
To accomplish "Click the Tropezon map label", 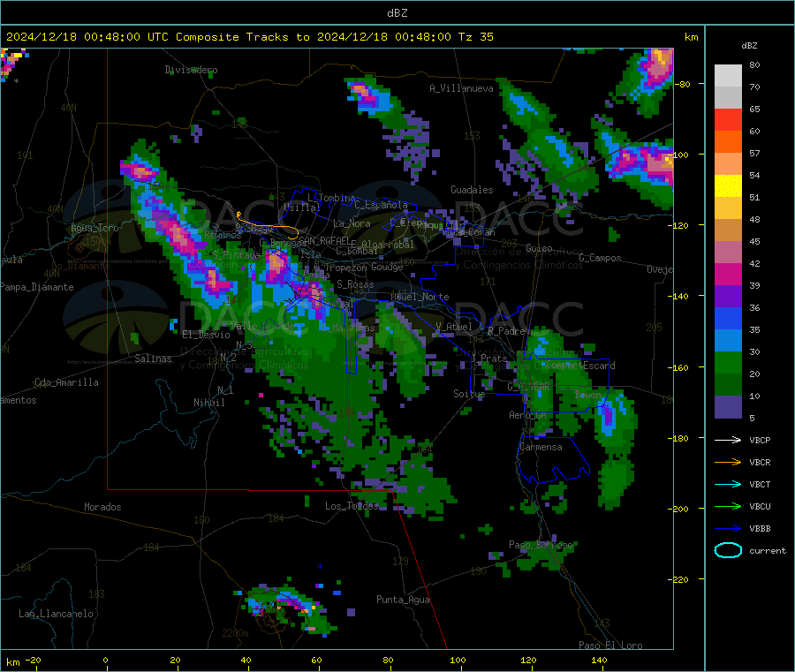I will click(x=347, y=268).
